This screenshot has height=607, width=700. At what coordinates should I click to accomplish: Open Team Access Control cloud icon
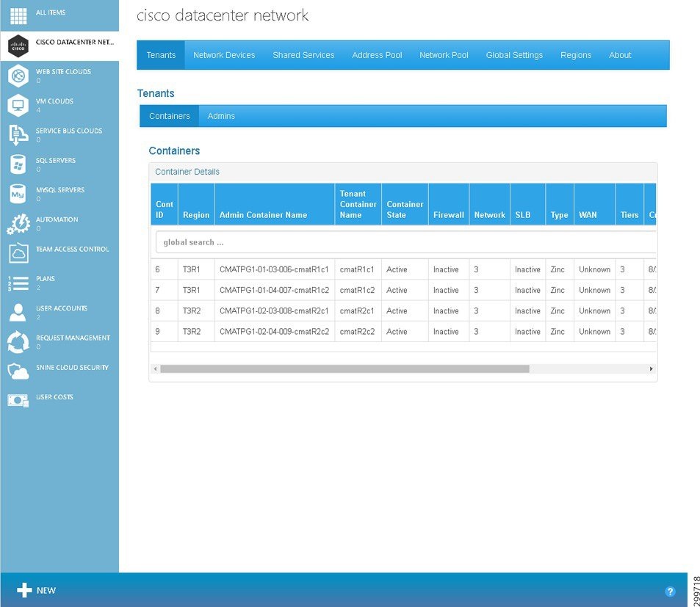click(18, 253)
